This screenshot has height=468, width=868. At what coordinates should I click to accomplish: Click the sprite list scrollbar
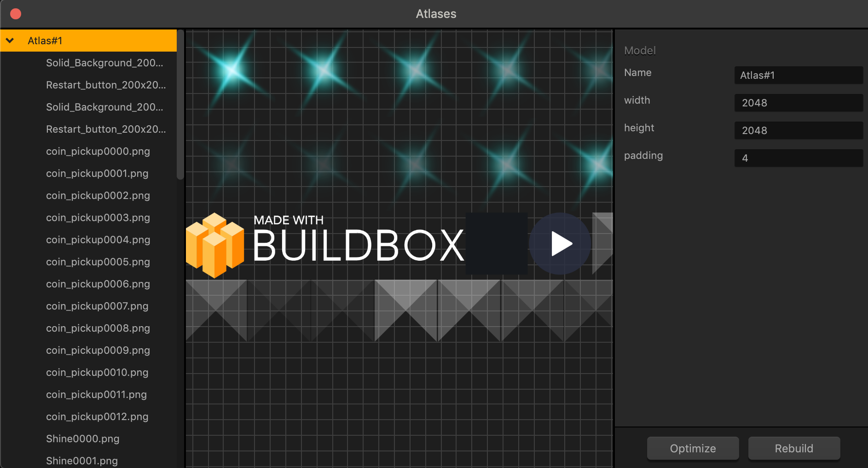coord(180,105)
